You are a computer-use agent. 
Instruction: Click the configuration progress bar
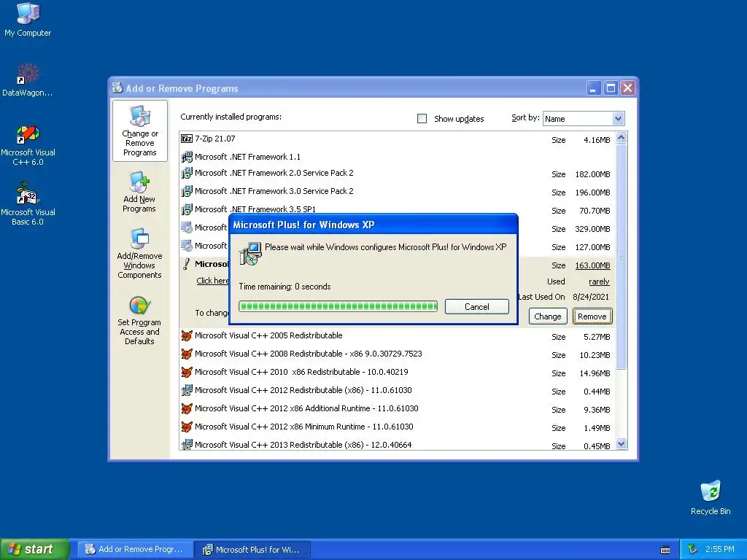tap(338, 306)
